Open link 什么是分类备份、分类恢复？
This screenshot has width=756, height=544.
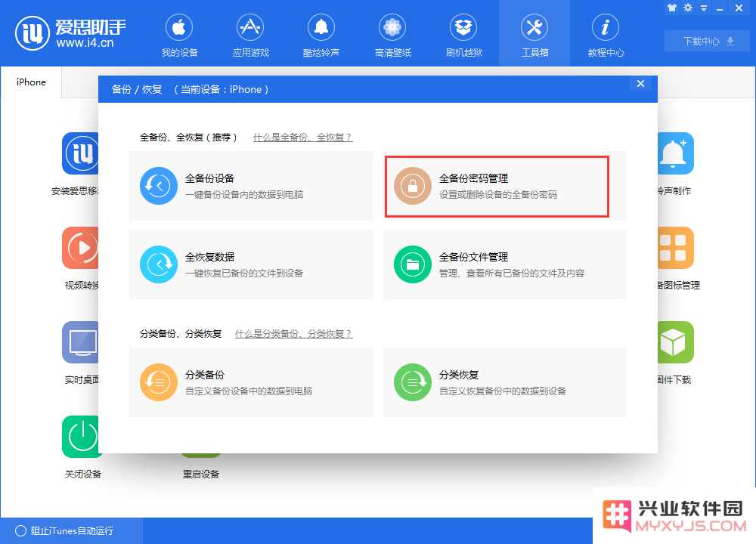tap(293, 333)
